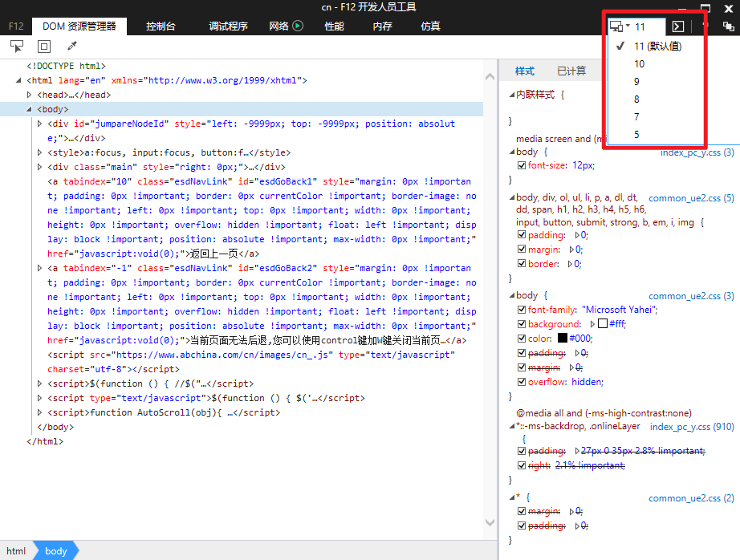The width and height of the screenshot is (740, 560).
Task: Collapse the body node in DOM tree
Action: tap(30, 109)
